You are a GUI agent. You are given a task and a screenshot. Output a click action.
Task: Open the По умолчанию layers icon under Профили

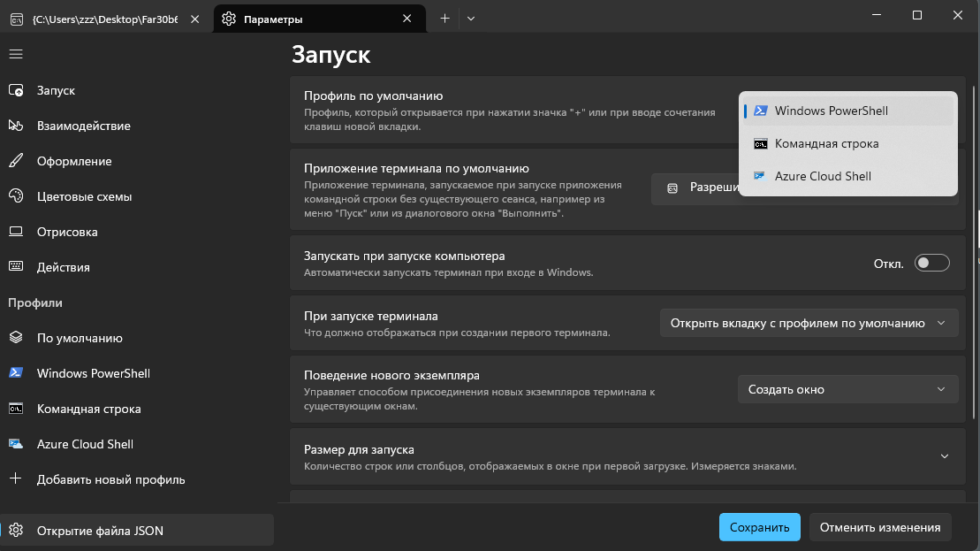pos(16,338)
